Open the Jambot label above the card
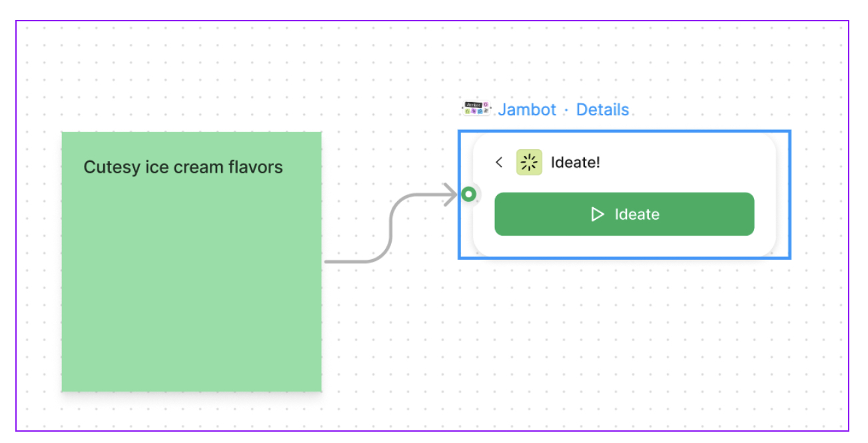This screenshot has width=868, height=443. pos(527,109)
